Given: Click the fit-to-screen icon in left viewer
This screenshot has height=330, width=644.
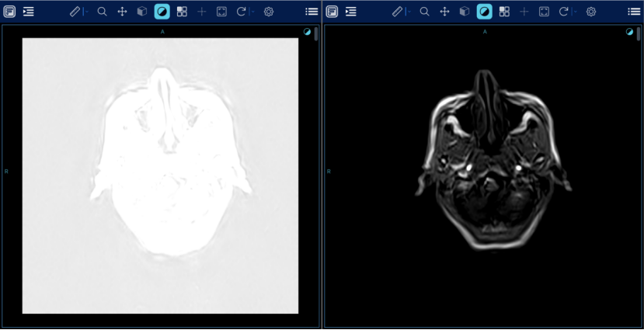Looking at the screenshot, I should 221,12.
